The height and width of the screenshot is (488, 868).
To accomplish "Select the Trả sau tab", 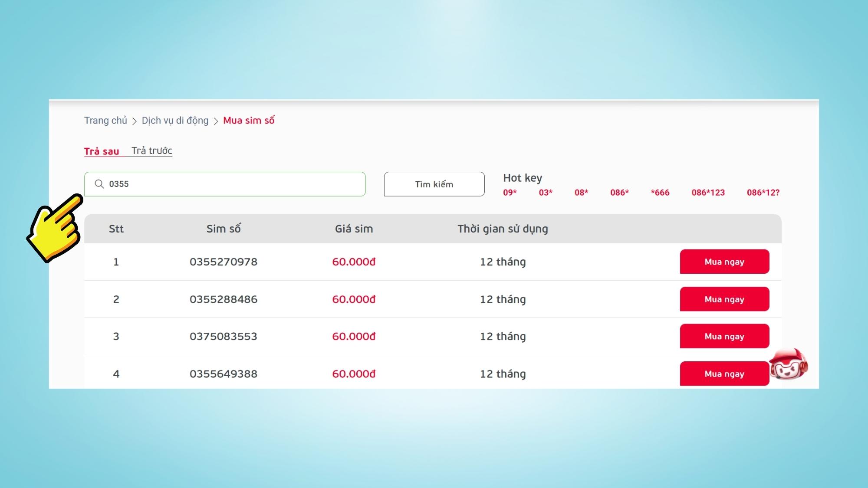I will [102, 151].
